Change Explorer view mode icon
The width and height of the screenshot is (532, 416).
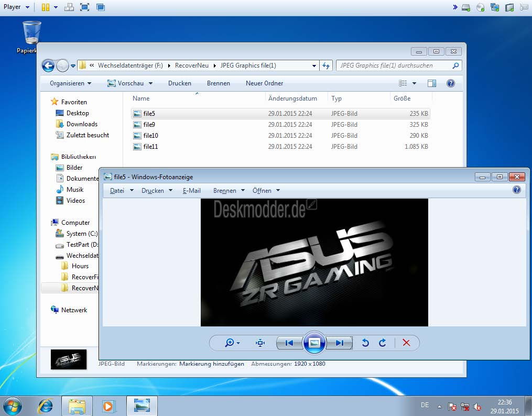tap(403, 83)
